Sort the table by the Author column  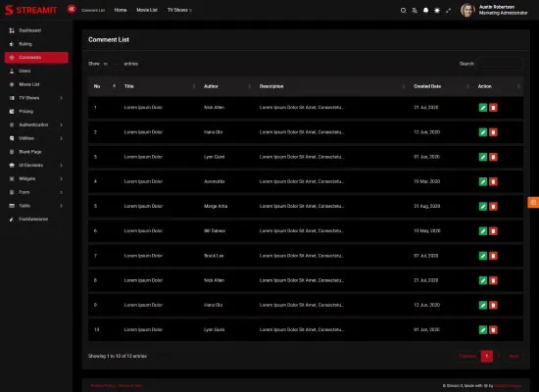pyautogui.click(x=225, y=86)
